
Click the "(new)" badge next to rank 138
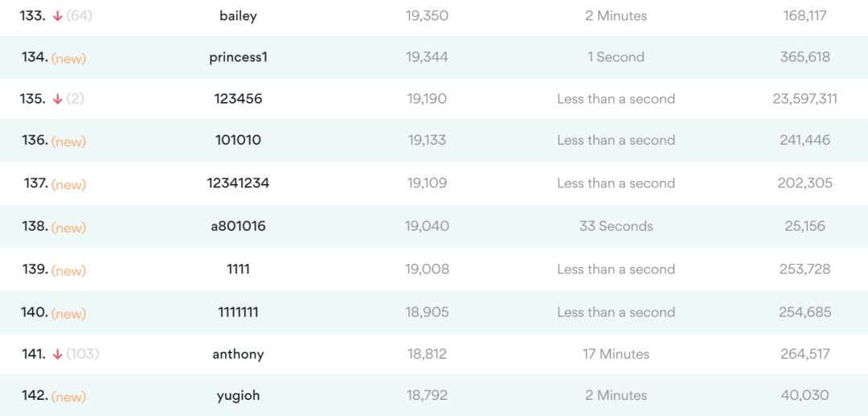[x=68, y=228]
